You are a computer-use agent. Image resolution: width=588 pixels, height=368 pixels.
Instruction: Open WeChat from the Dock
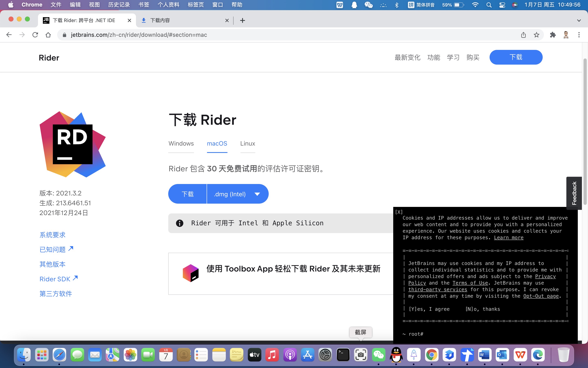(378, 355)
